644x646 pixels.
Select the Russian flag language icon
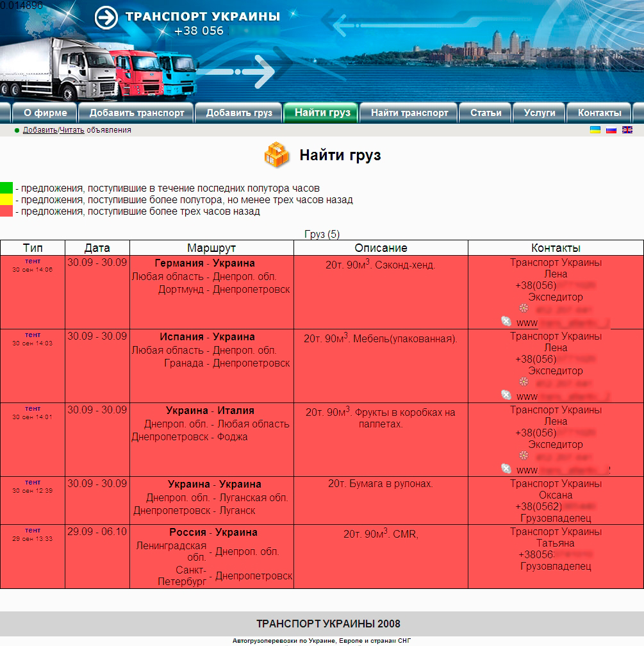(611, 129)
